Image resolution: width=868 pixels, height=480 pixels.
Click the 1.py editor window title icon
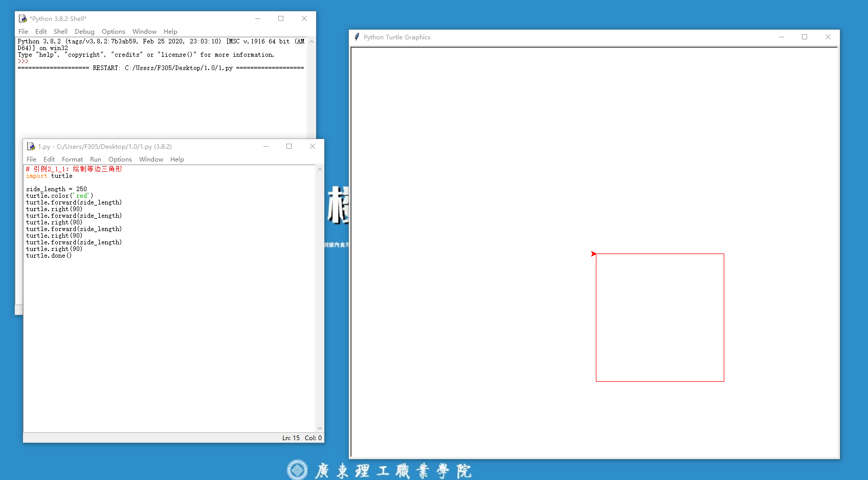click(x=31, y=146)
